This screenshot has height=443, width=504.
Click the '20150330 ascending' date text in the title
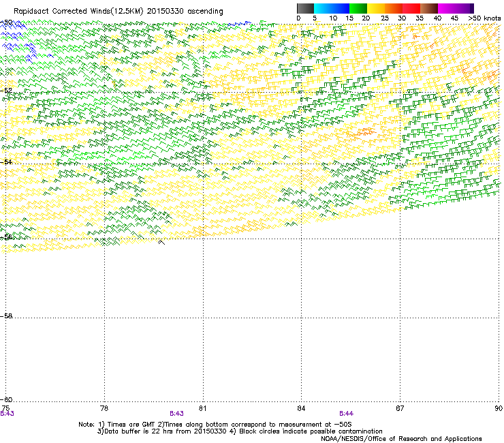coord(185,12)
